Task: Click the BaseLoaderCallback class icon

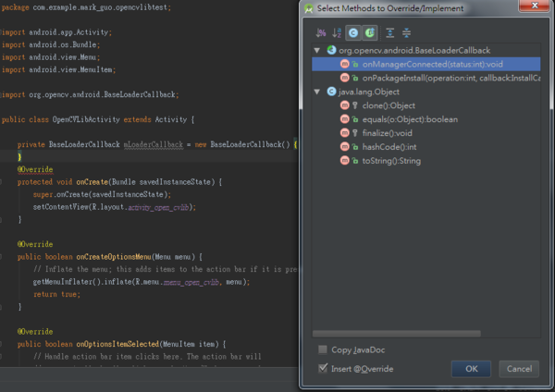Action: pyautogui.click(x=331, y=50)
